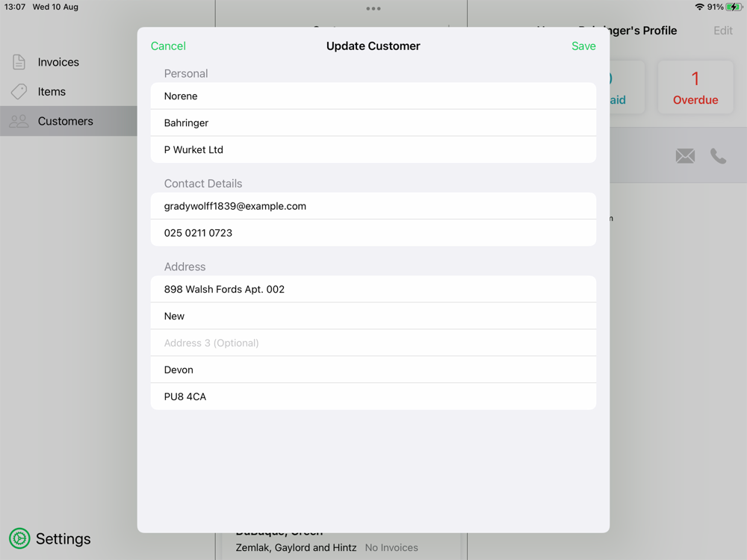The width and height of the screenshot is (747, 560).
Task: Click the Customers people icon
Action: 19,121
